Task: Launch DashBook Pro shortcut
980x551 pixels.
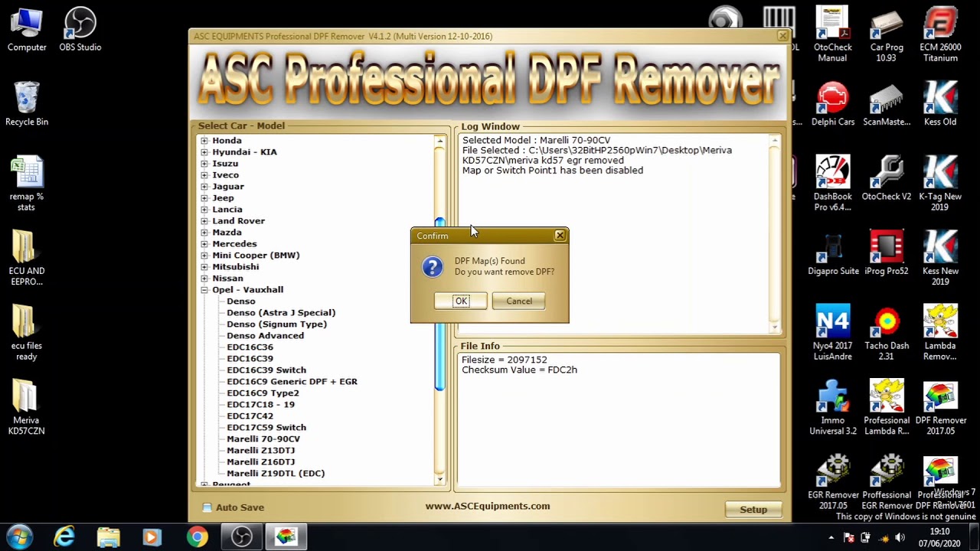Action: (x=832, y=184)
